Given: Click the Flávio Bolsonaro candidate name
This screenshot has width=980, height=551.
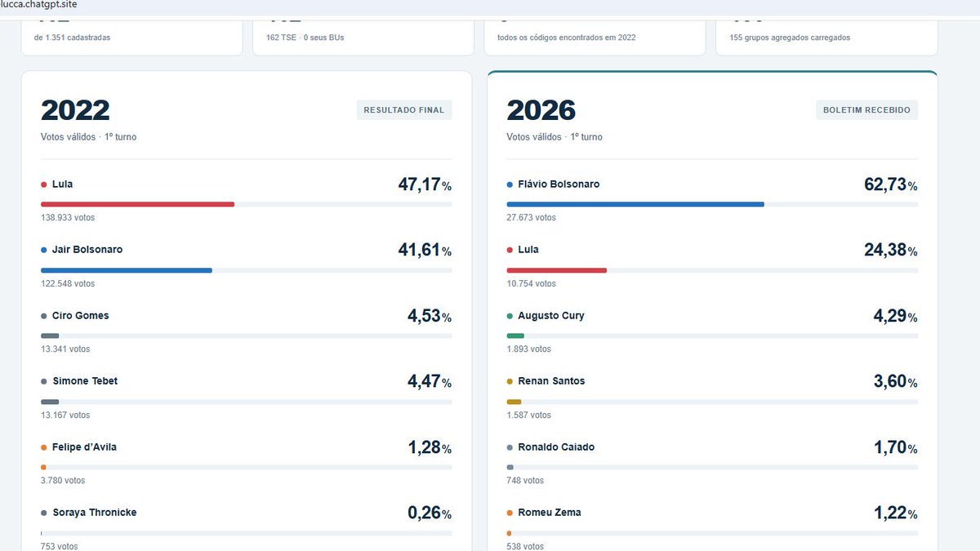Looking at the screenshot, I should click(559, 184).
